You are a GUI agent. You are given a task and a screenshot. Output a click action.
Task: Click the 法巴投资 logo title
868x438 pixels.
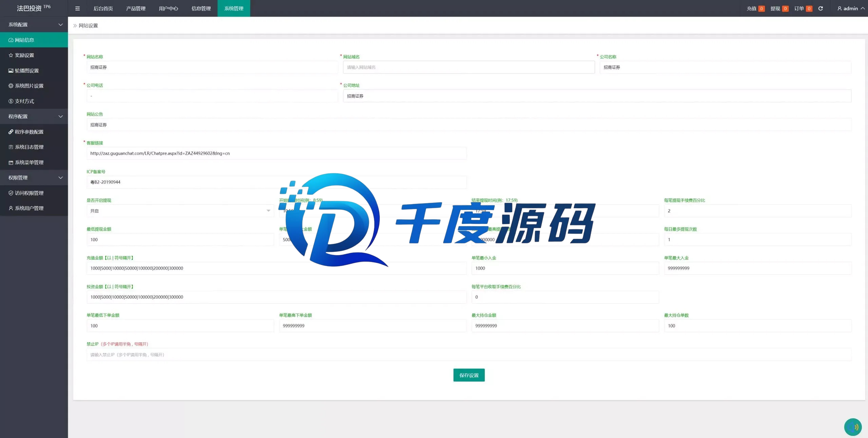[34, 8]
